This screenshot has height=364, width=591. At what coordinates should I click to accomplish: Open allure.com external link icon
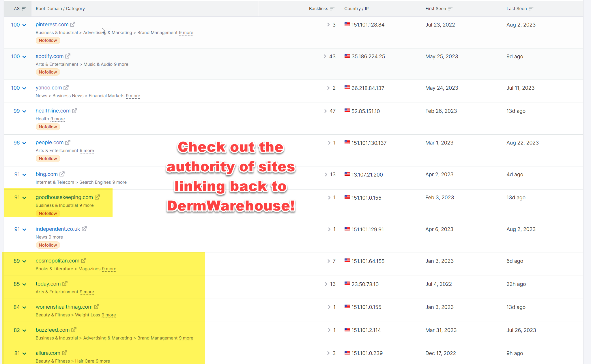[65, 353]
